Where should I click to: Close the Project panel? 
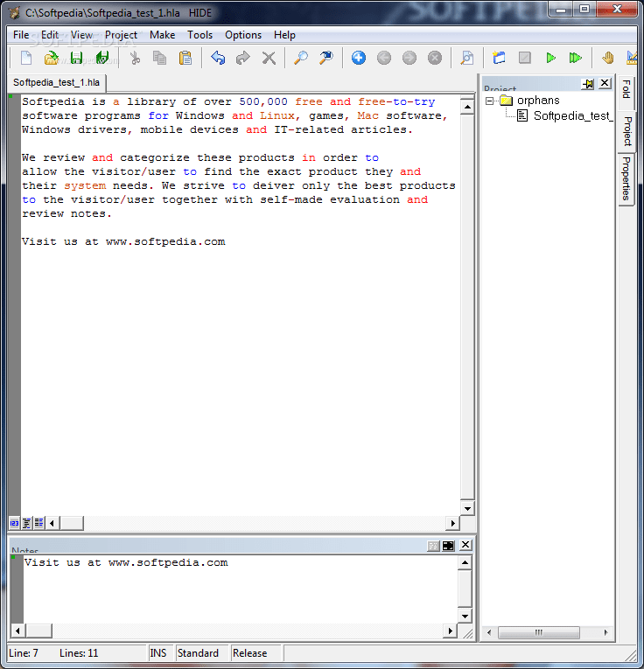tap(605, 83)
